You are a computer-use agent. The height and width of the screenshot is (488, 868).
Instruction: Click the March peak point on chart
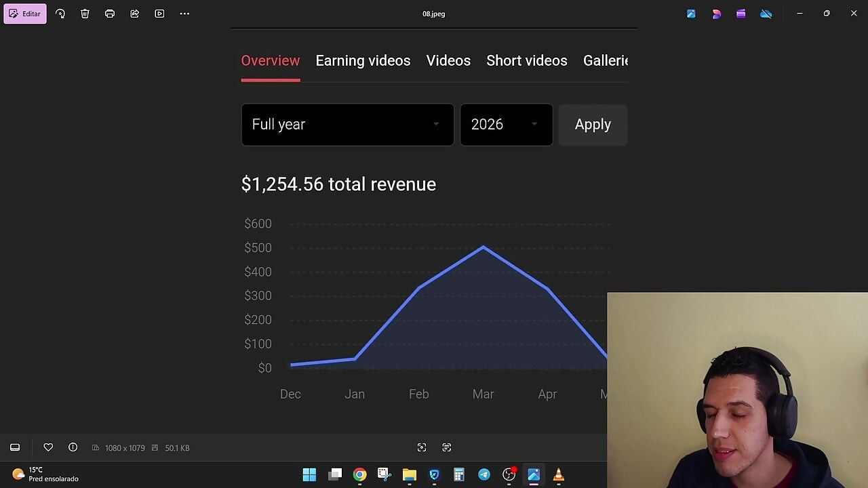484,247
